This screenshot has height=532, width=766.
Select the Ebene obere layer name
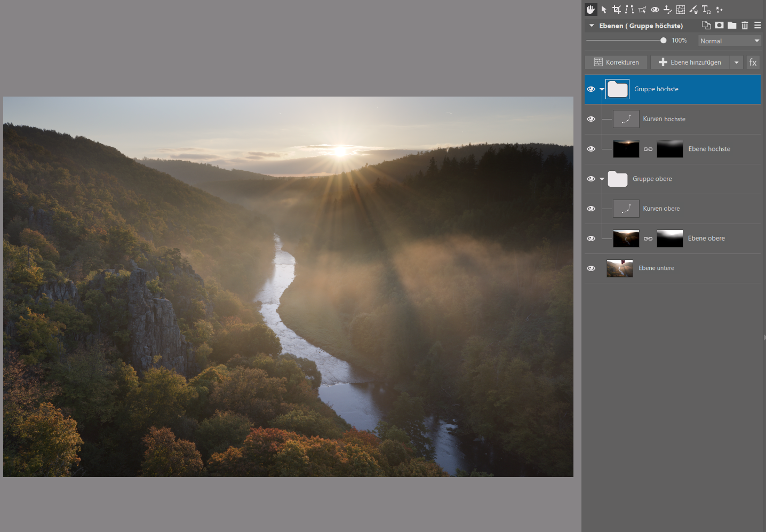click(x=706, y=239)
